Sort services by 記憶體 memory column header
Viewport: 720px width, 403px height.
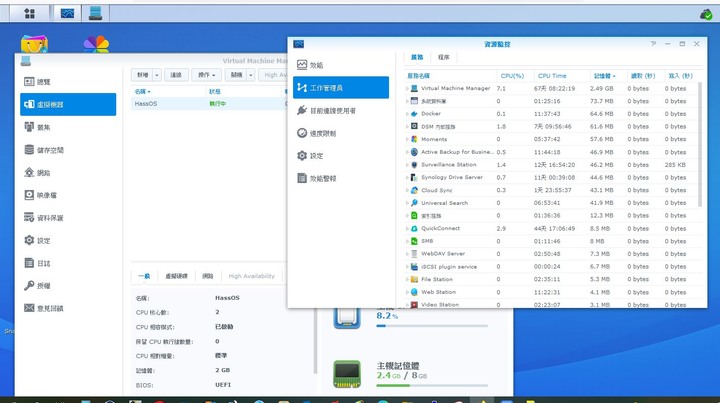pos(604,76)
